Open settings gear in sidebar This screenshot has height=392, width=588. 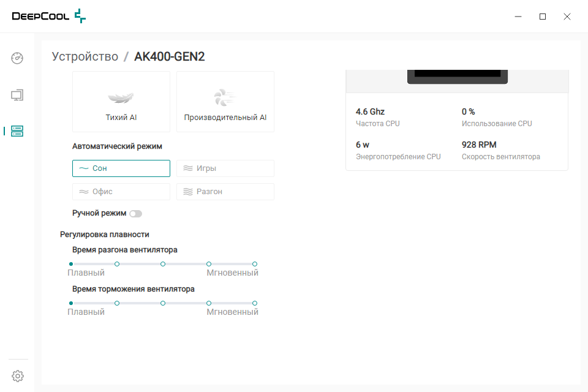pos(18,376)
